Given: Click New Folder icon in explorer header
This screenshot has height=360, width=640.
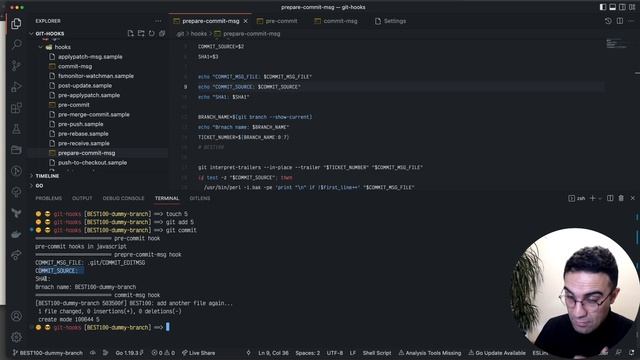Looking at the screenshot, I should pyautogui.click(x=141, y=33).
